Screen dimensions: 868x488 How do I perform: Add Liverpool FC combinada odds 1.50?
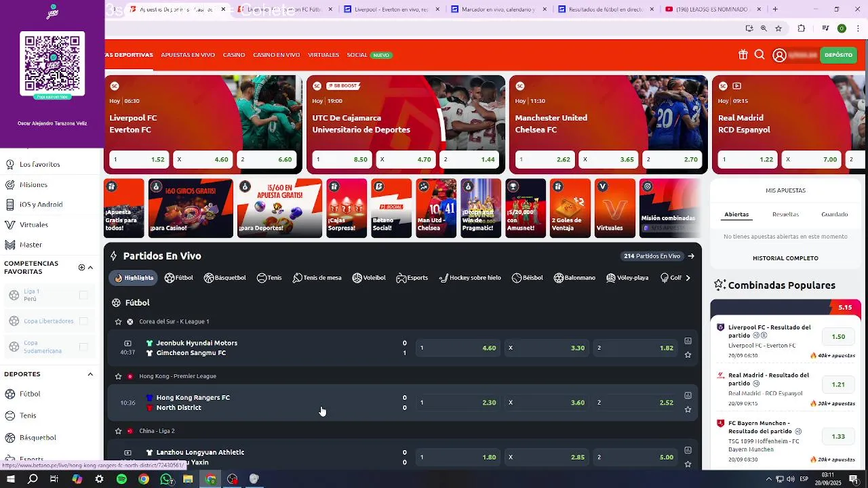click(838, 337)
